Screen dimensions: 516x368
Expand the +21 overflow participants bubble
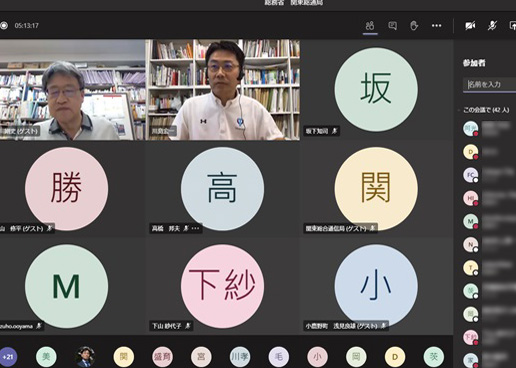pos(8,357)
